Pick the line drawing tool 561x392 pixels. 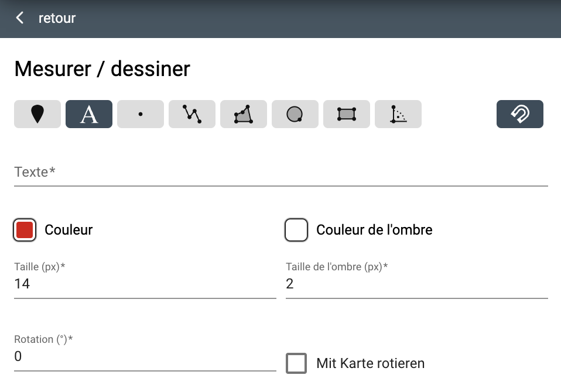click(192, 114)
